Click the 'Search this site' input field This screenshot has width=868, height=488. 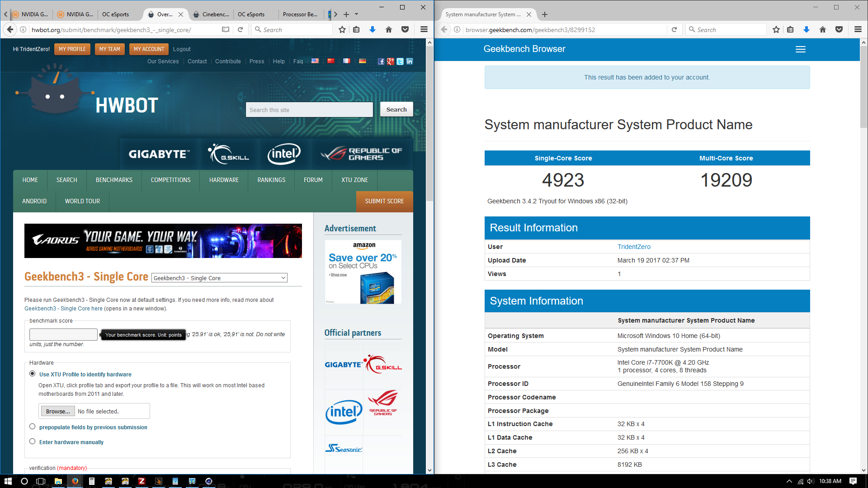pyautogui.click(x=309, y=110)
